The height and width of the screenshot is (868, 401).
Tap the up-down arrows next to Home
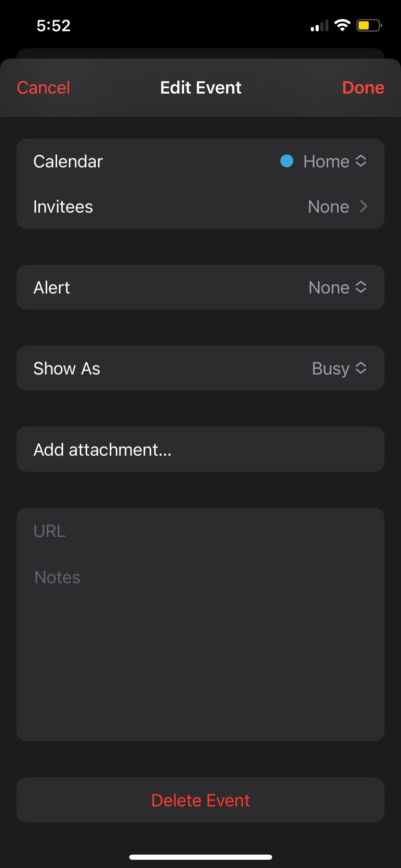click(x=361, y=161)
